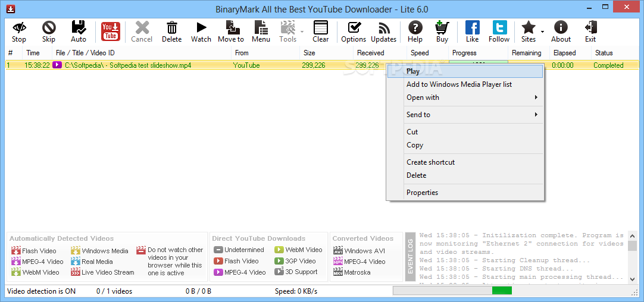The height and width of the screenshot is (302, 644).
Task: Click the Twitter Follow icon
Action: pyautogui.click(x=500, y=28)
